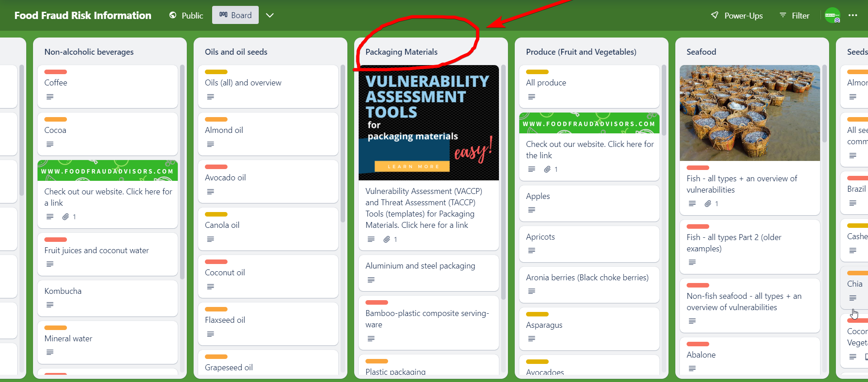This screenshot has width=868, height=382.
Task: Open the Aluminium and steel packaging card
Action: [420, 266]
